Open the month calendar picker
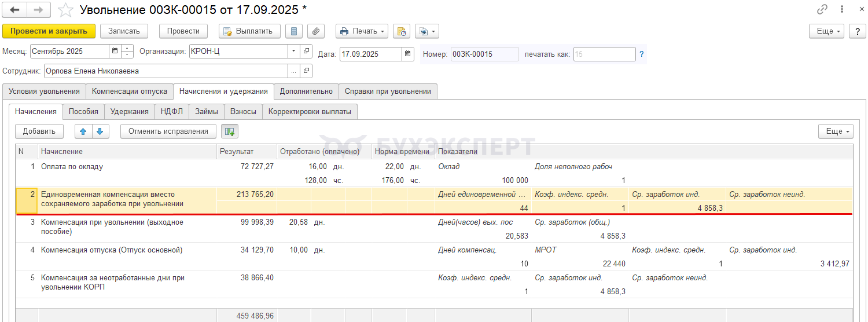Screen dimensions: 868x322 pos(115,51)
